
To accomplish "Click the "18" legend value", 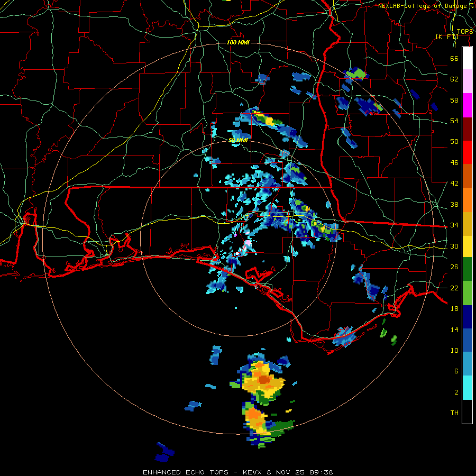I will 454,309.
